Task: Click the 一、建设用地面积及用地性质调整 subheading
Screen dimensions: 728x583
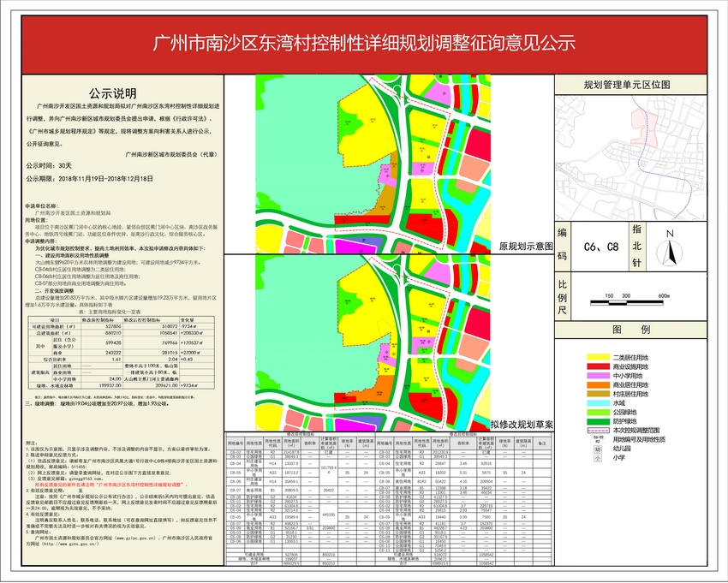Action: point(72,256)
